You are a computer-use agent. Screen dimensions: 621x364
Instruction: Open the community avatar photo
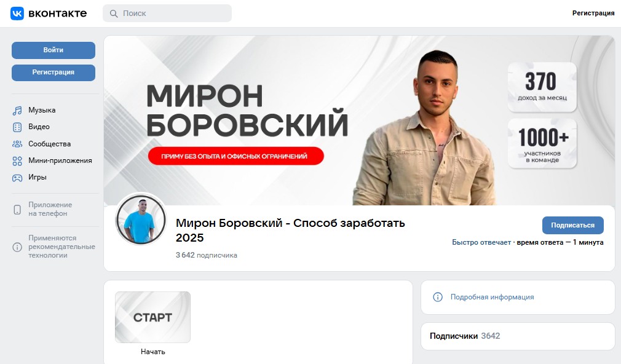(x=141, y=220)
